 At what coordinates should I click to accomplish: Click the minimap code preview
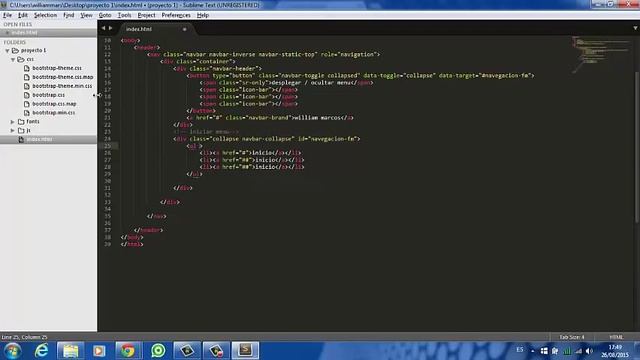coord(601,55)
